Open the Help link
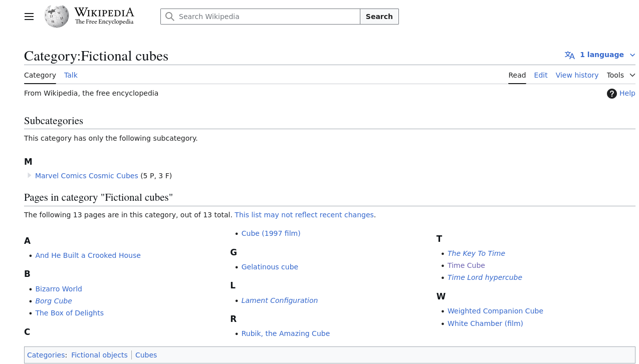This screenshot has height=364, width=639. point(627,93)
